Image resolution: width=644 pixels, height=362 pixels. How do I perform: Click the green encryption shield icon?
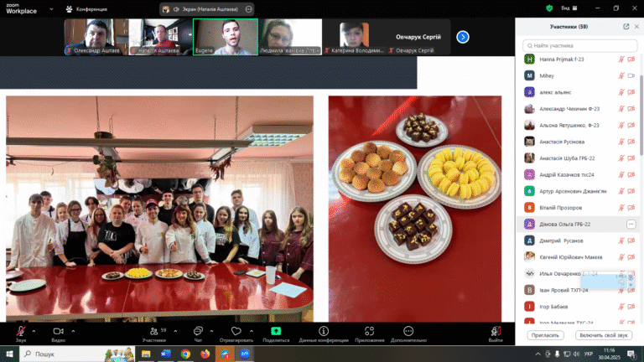549,8
